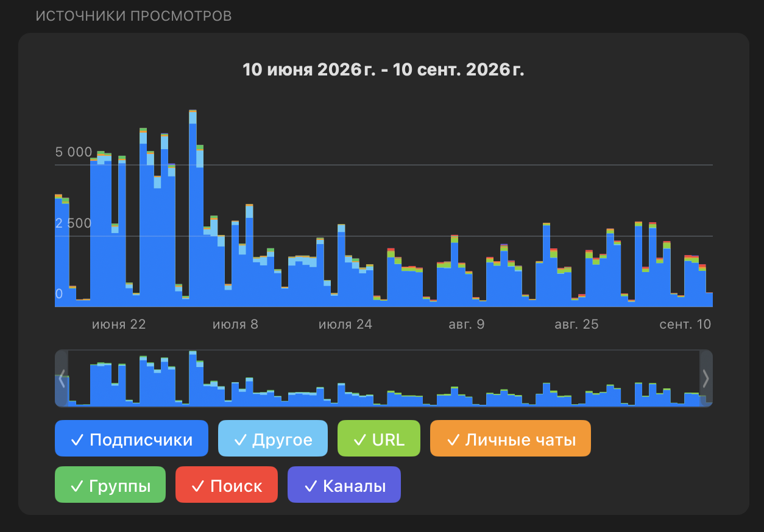Viewport: 764px width, 532px height.
Task: Click the checkmark icon in Каналы chip
Action: point(311,486)
